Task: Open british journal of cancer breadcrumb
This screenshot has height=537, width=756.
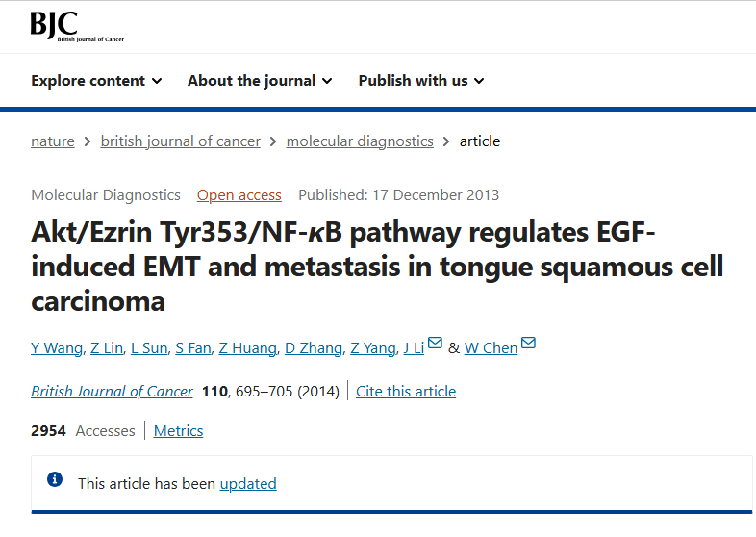Action: [180, 141]
